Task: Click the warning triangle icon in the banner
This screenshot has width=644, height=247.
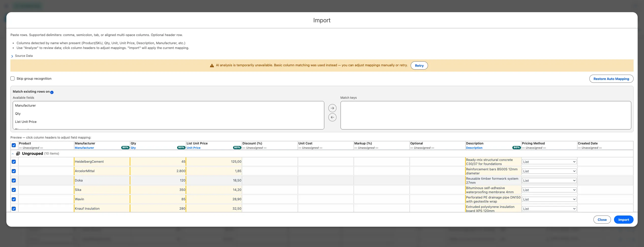Action: (x=212, y=65)
